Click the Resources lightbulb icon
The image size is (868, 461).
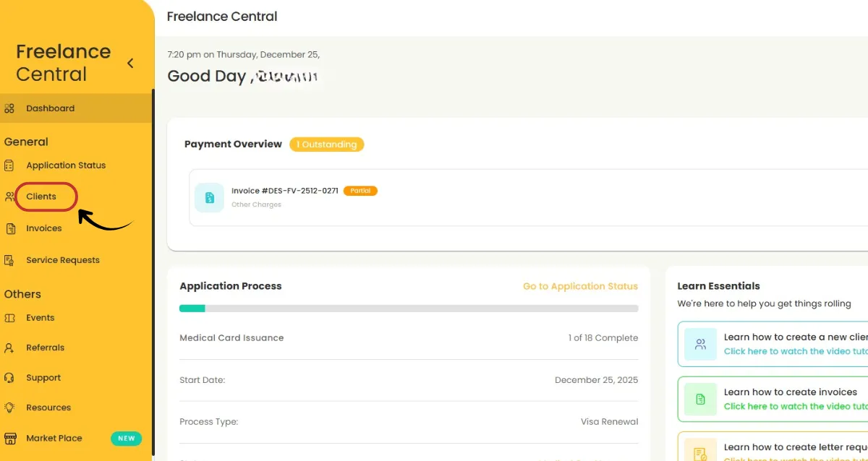[x=9, y=407]
